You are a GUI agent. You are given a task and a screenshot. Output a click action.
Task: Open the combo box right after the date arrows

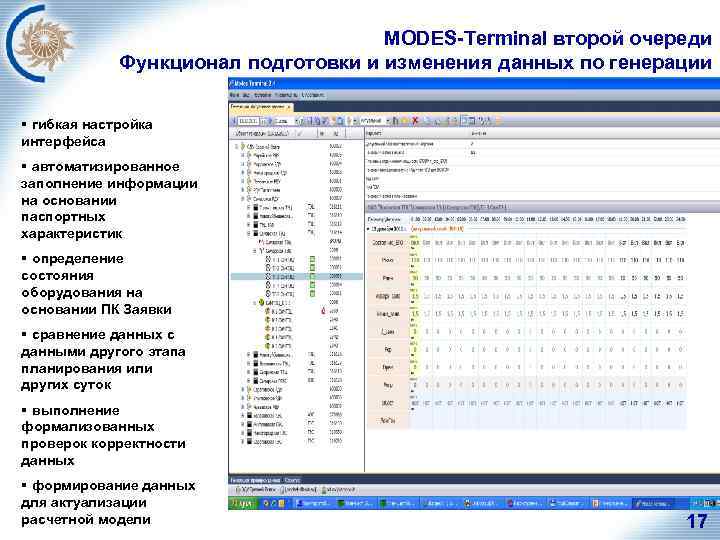[x=287, y=121]
